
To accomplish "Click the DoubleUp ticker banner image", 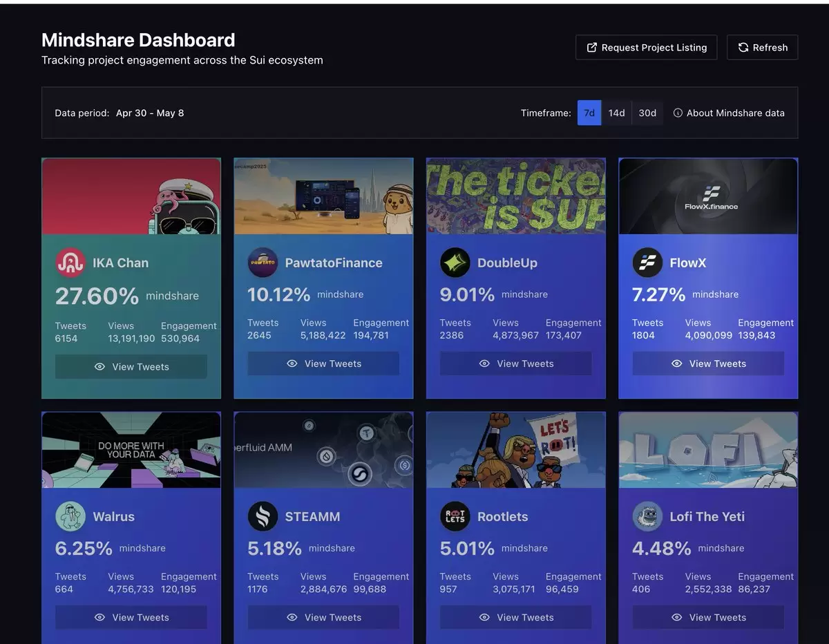I will [x=516, y=196].
